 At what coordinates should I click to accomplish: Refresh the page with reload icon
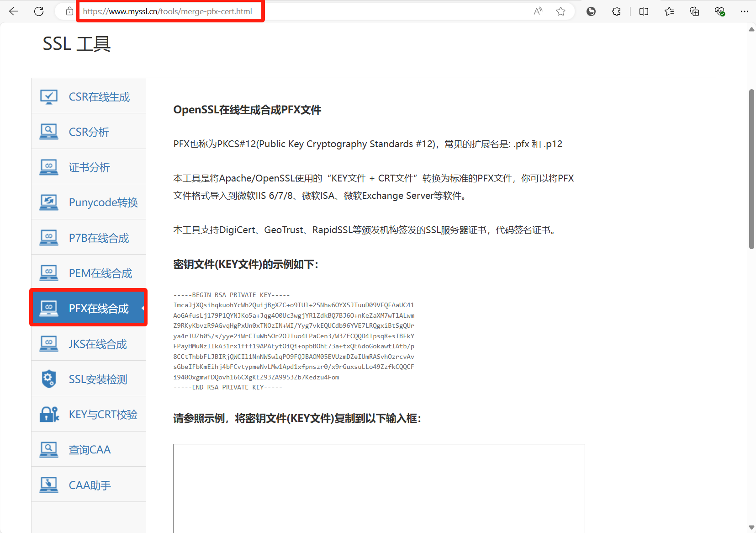(39, 11)
